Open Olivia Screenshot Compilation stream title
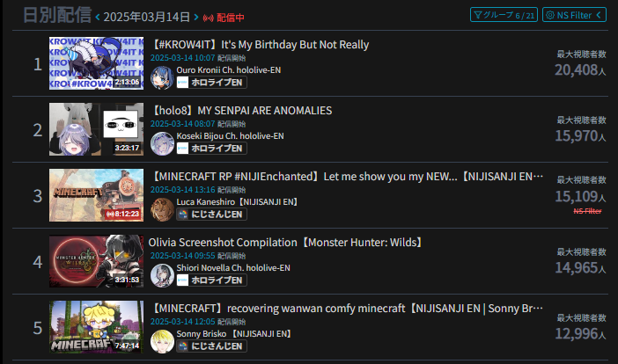 click(x=286, y=243)
